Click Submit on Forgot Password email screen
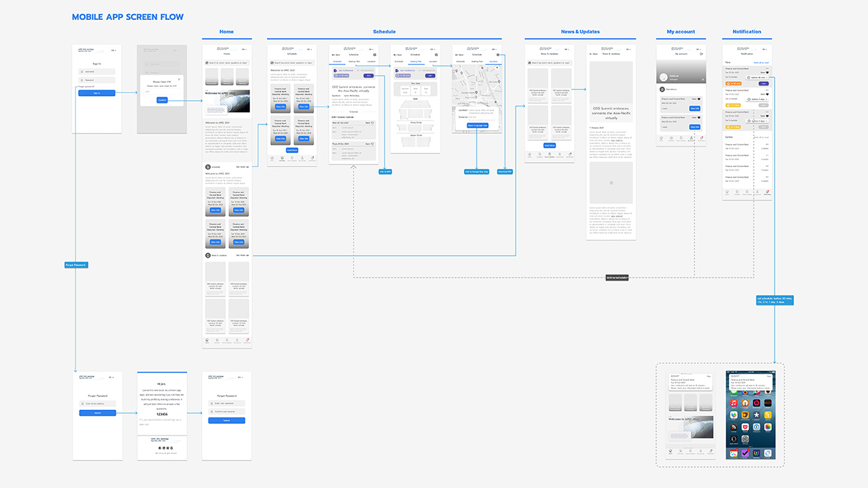Image resolution: width=868 pixels, height=488 pixels. click(x=97, y=413)
